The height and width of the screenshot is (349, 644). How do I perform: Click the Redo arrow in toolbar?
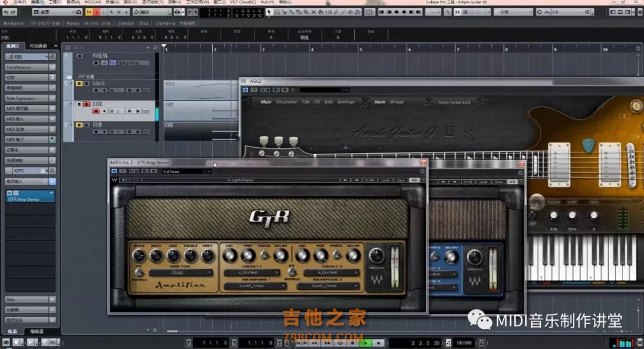click(14, 12)
